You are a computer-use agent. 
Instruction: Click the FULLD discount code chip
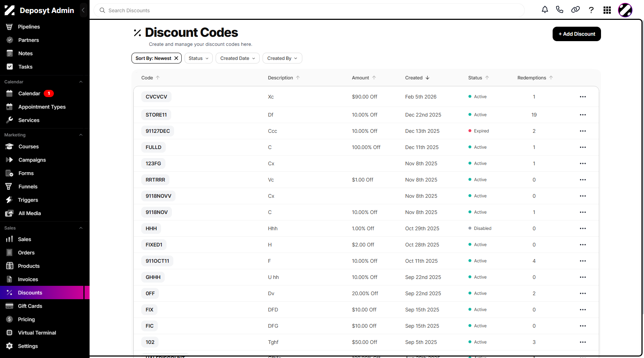tap(153, 147)
